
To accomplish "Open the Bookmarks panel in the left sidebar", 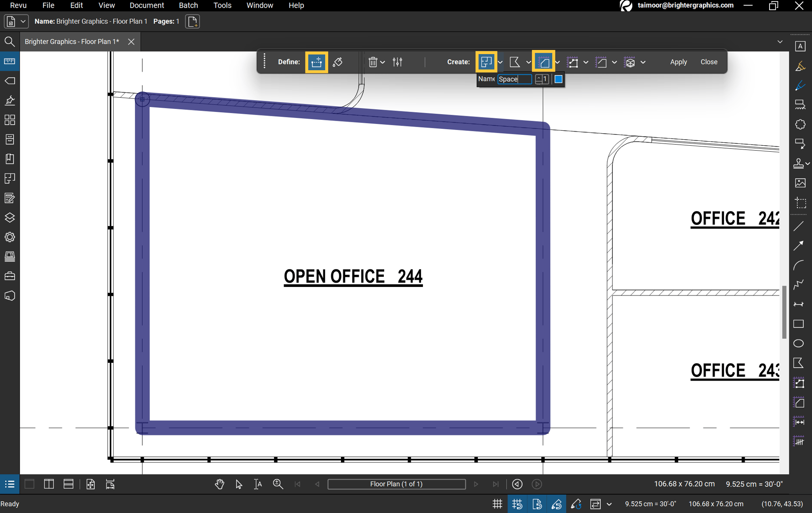I will pyautogui.click(x=10, y=159).
